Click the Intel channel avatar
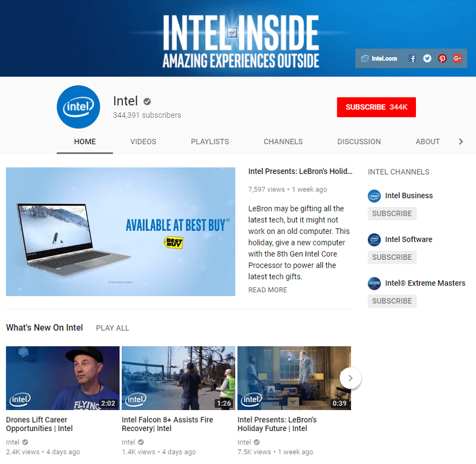476x464 pixels. 78,107
